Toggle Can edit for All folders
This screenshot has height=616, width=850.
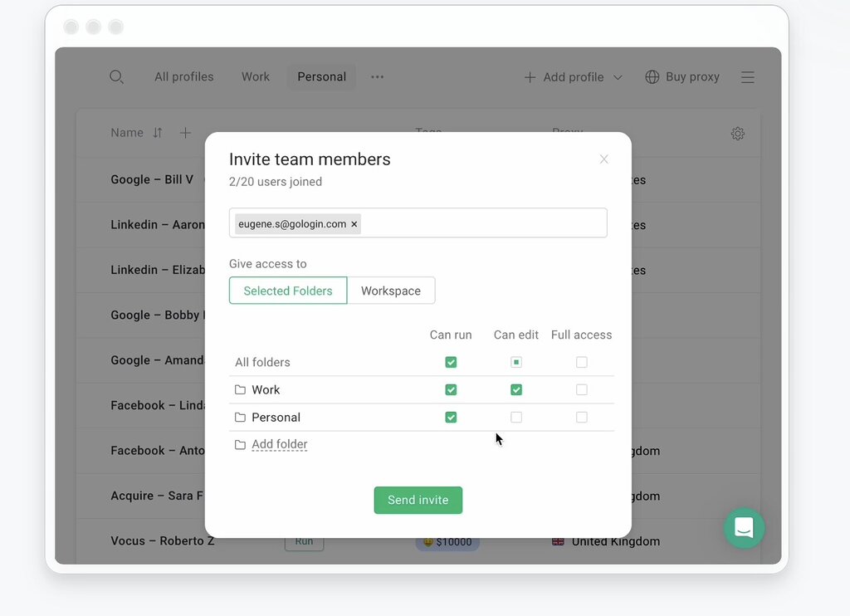516,363
